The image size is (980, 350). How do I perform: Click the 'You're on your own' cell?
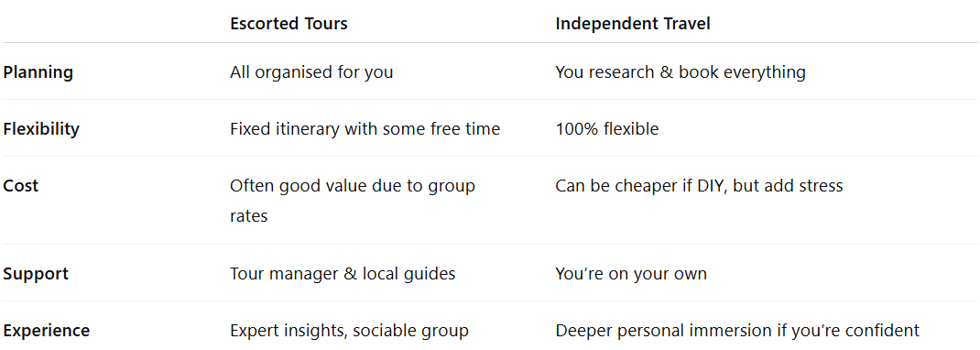pos(631,274)
